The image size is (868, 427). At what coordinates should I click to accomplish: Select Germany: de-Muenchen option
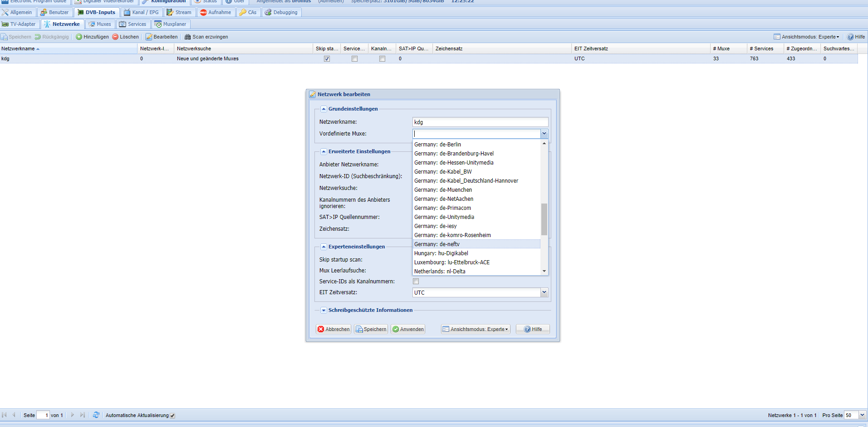coord(476,190)
